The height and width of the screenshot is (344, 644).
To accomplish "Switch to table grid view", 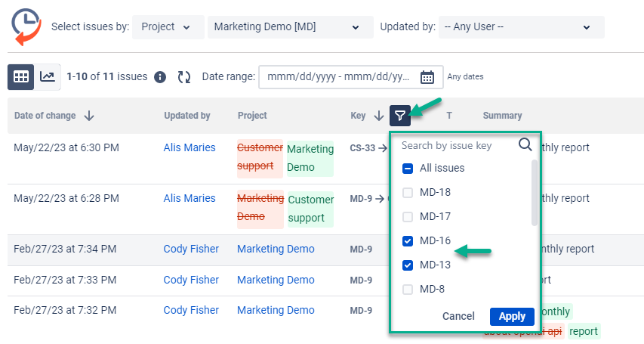I will coord(20,76).
